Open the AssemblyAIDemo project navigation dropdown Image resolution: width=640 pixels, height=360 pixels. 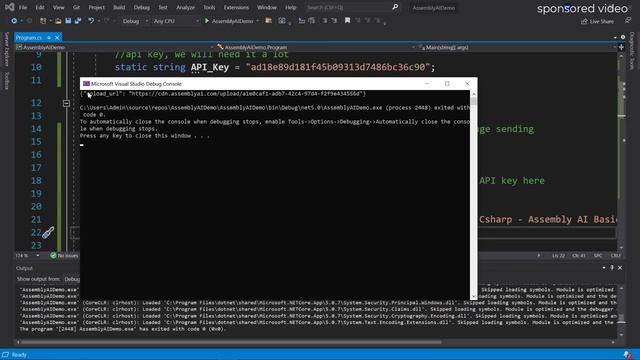(115, 47)
